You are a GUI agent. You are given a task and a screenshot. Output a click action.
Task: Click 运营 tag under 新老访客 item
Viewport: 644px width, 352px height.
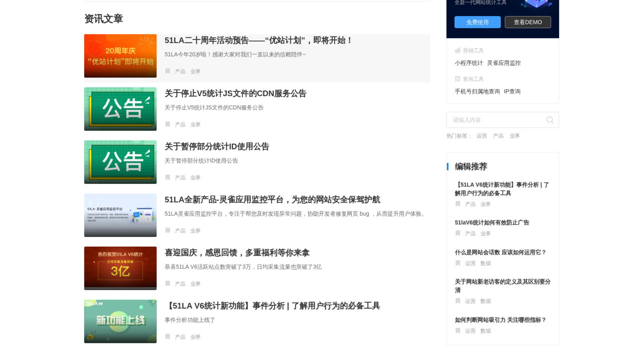click(470, 301)
